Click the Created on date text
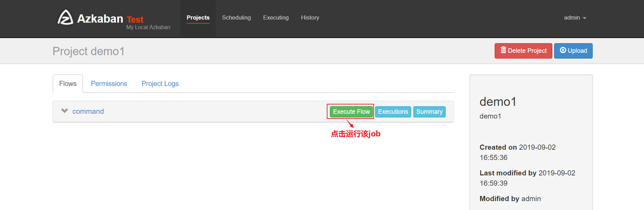This screenshot has height=210, width=644. click(x=518, y=152)
